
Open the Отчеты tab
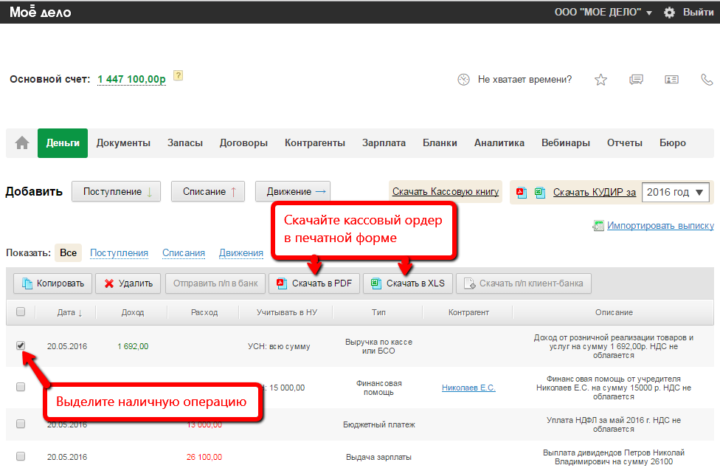click(x=624, y=143)
